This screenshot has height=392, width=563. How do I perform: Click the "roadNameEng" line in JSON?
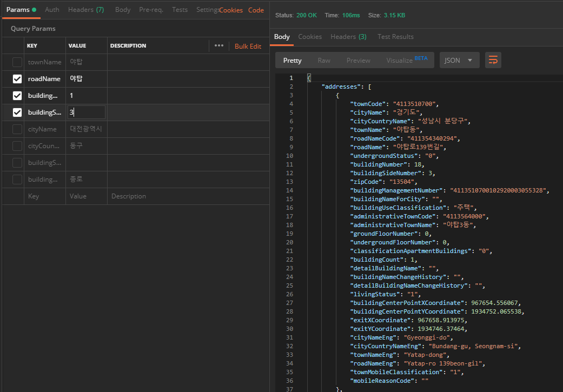(x=418, y=363)
